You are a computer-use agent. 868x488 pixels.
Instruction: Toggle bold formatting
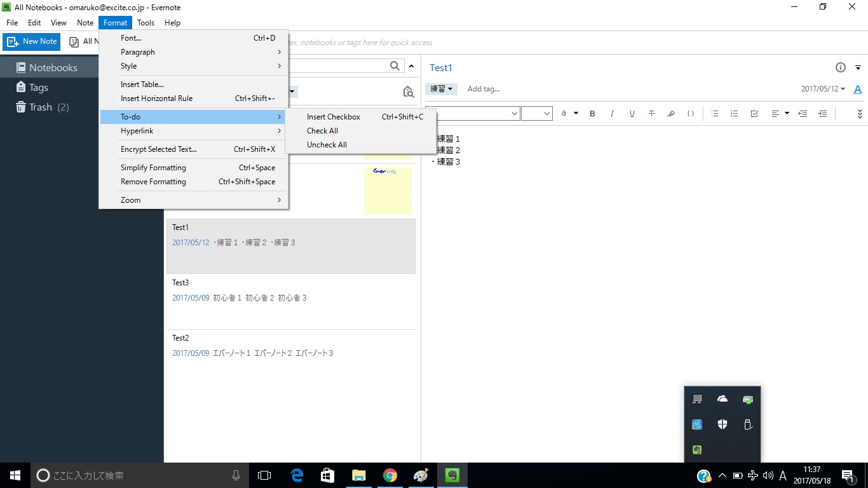click(x=592, y=114)
